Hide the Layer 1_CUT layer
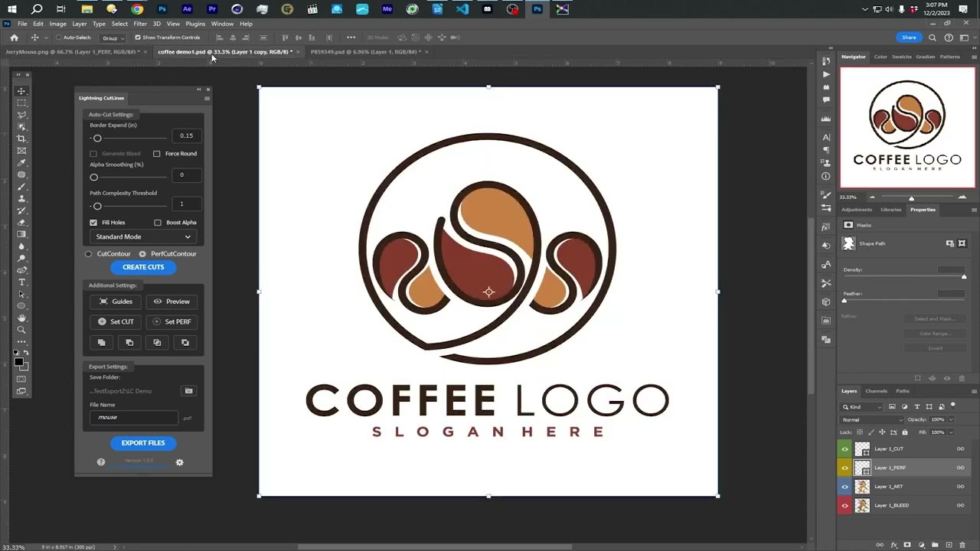980x551 pixels. [845, 449]
